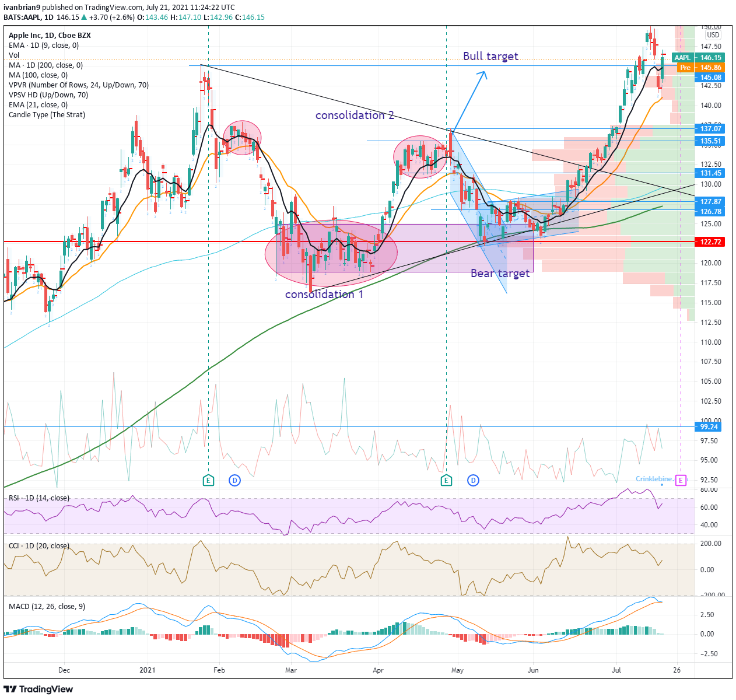Select the USD currency label
The image size is (736, 700).
pos(713,35)
